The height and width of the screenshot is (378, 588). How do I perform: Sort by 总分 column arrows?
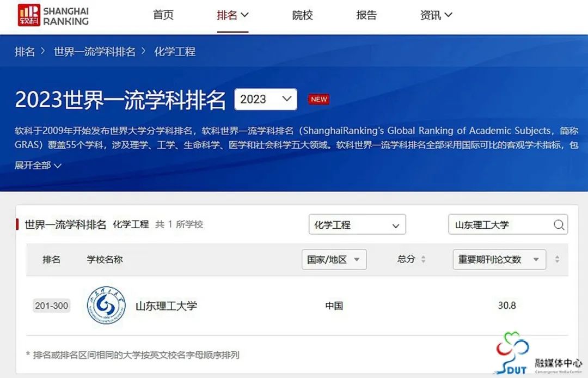(x=423, y=259)
